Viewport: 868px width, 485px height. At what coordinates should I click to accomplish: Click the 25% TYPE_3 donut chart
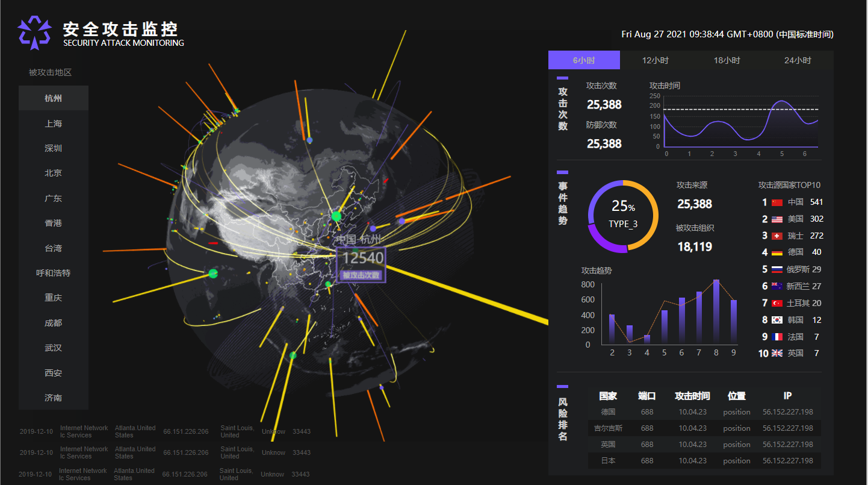coord(623,216)
